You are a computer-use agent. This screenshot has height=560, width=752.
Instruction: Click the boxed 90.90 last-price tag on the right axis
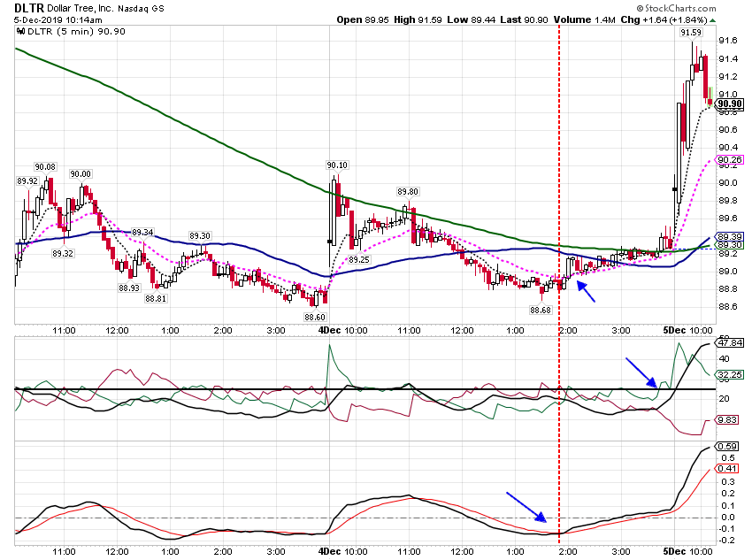pos(729,104)
